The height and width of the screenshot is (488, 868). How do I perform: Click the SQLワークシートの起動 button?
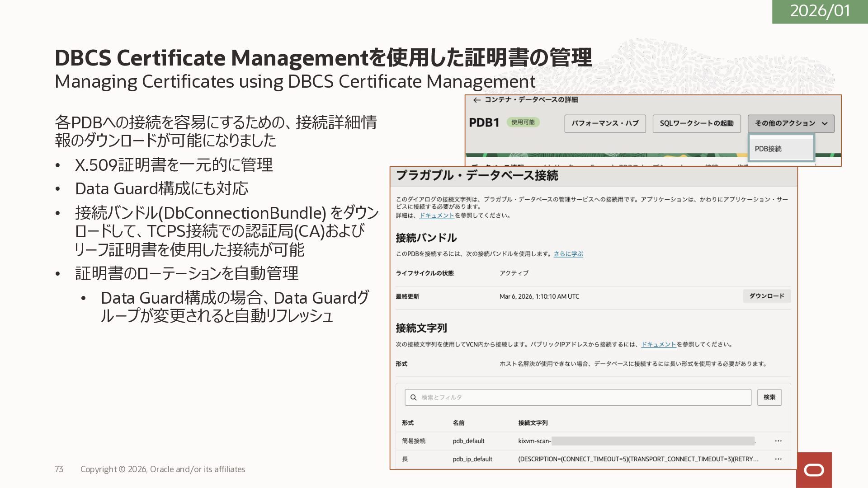(x=696, y=123)
